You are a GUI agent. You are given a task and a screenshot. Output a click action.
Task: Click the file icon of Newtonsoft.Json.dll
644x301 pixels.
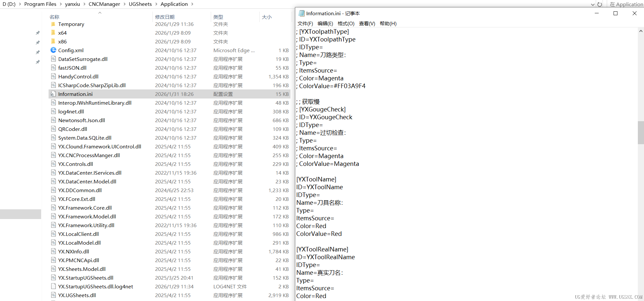53,120
